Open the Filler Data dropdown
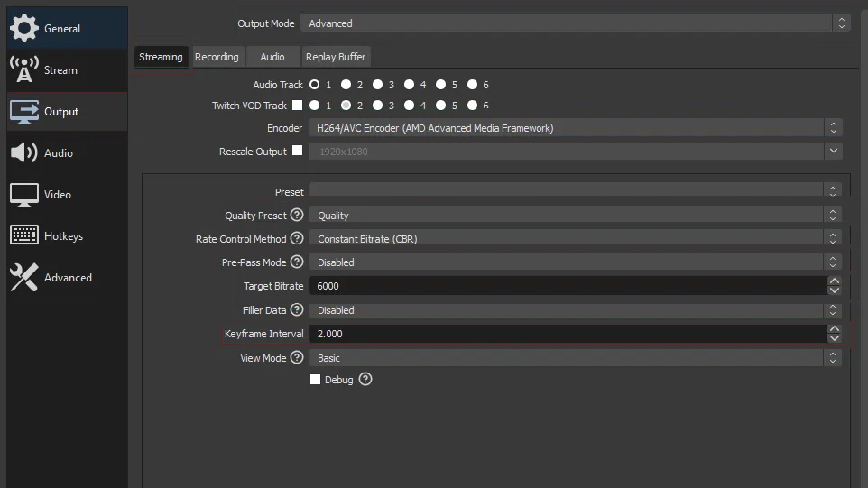The height and width of the screenshot is (488, 868). tap(575, 309)
